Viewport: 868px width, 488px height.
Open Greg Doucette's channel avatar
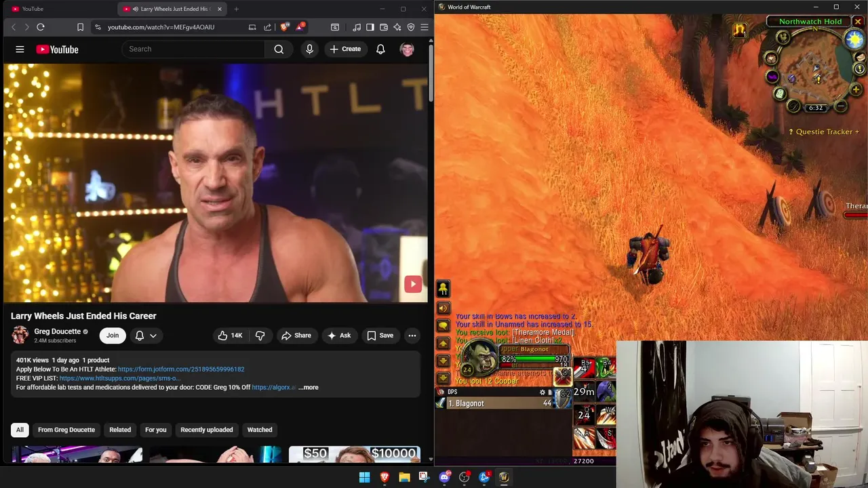20,335
